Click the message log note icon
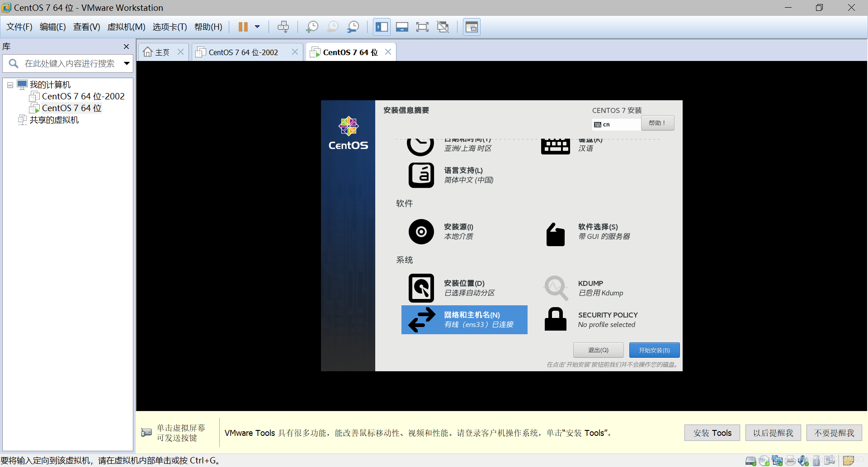 (x=848, y=460)
